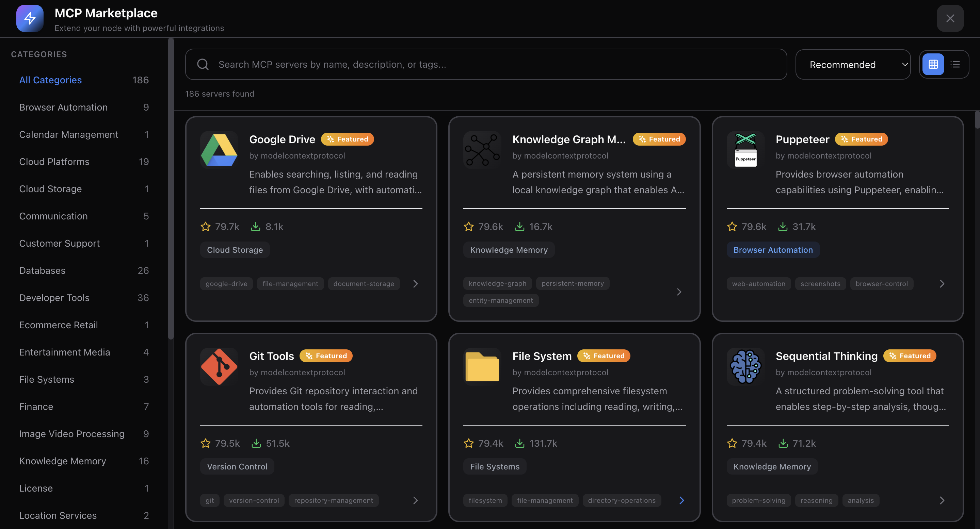Click into the MCP servers search field
The width and height of the screenshot is (980, 529).
coord(495,64)
